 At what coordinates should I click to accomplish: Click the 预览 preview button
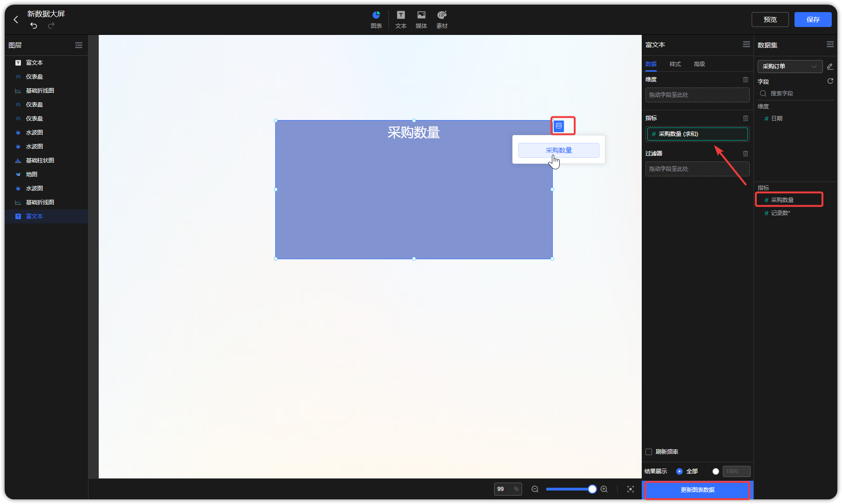[x=770, y=20]
